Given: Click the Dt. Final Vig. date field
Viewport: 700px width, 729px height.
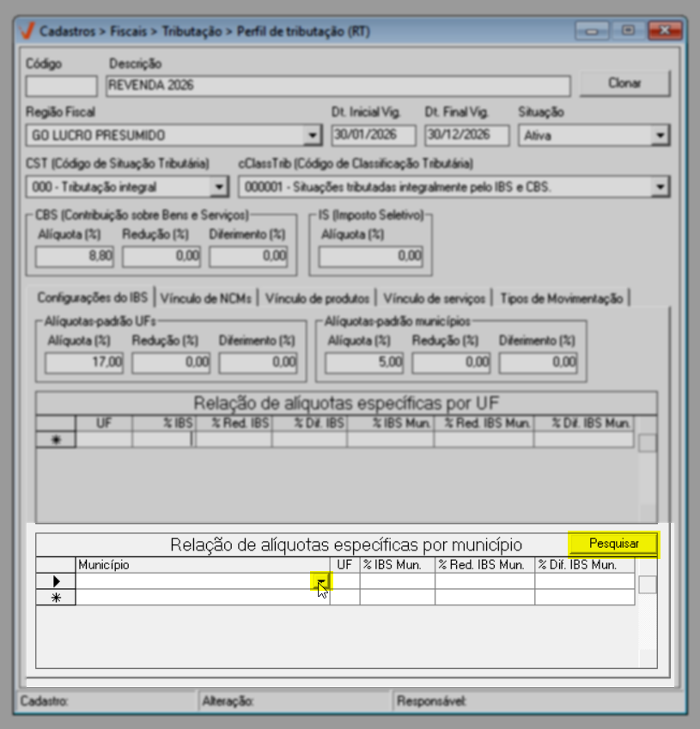Looking at the screenshot, I should point(466,136).
